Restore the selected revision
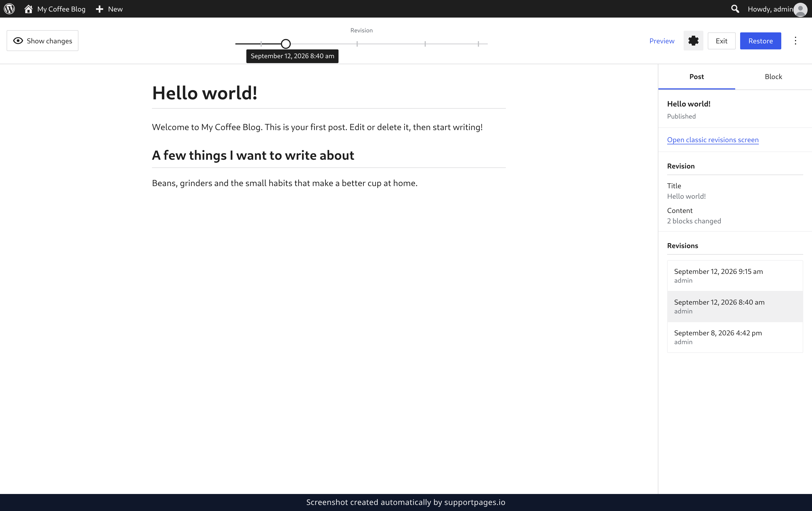812x511 pixels. point(760,41)
